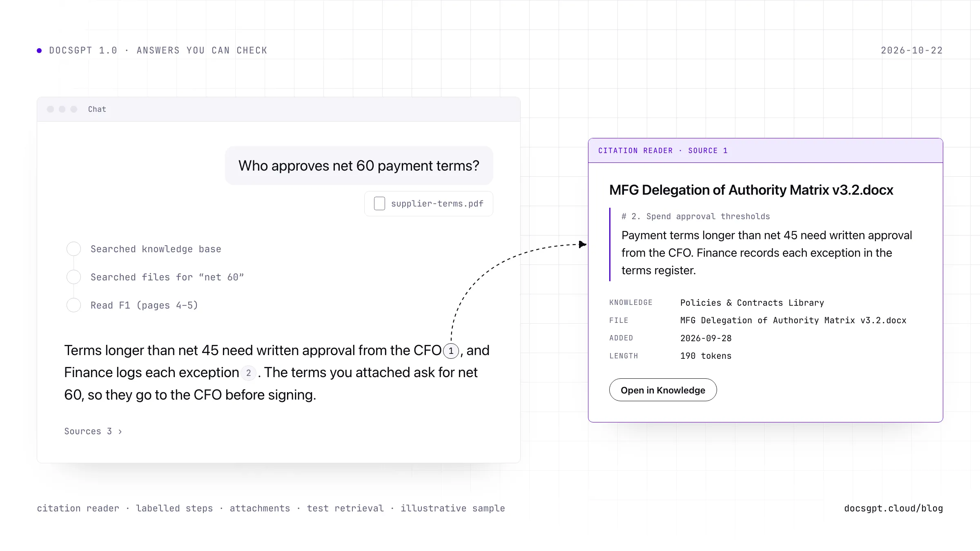Click the user question about net 60 terms
The image size is (980, 551).
tap(359, 166)
